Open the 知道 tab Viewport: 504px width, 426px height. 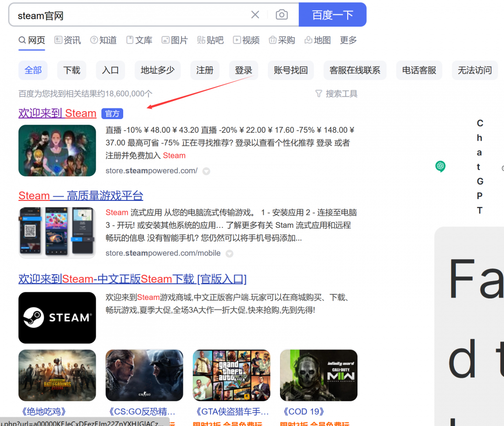(103, 40)
